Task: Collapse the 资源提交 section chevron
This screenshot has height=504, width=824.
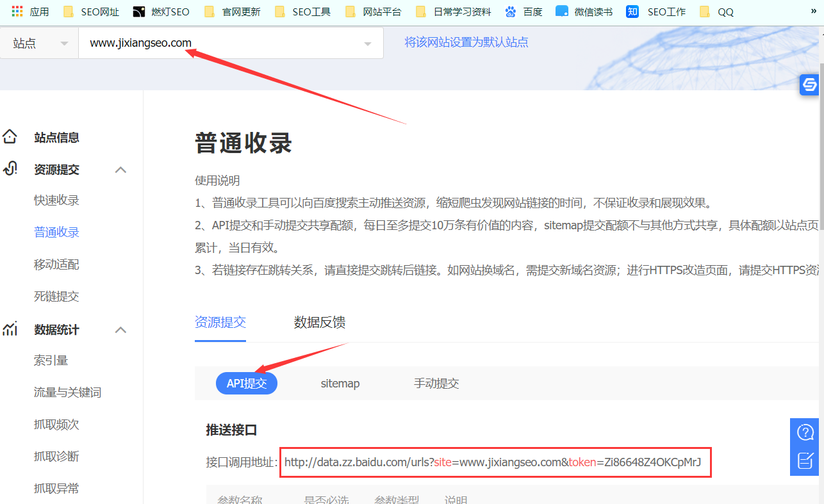Action: (x=120, y=170)
